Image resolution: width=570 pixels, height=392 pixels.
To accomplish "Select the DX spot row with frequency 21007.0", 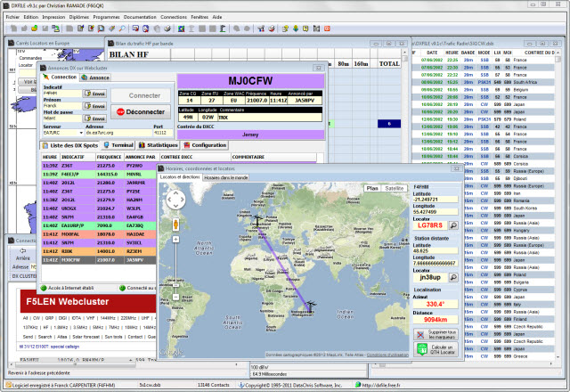I will click(99, 260).
